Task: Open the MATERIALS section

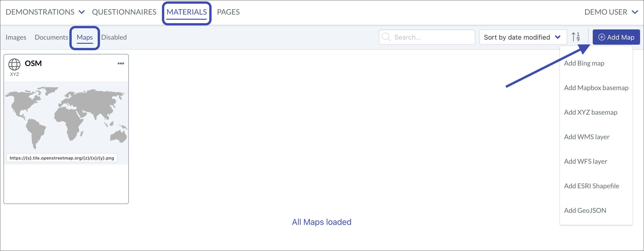Action: click(187, 12)
